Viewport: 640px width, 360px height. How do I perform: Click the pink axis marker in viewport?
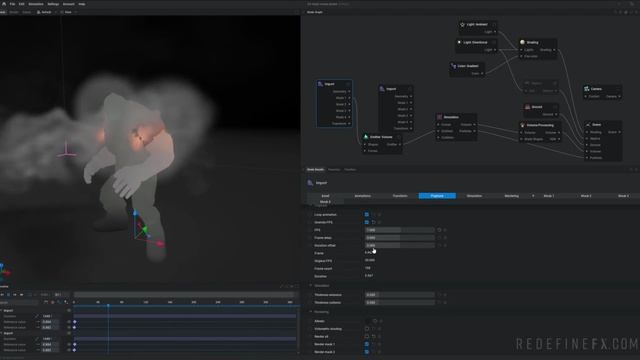pos(66,150)
